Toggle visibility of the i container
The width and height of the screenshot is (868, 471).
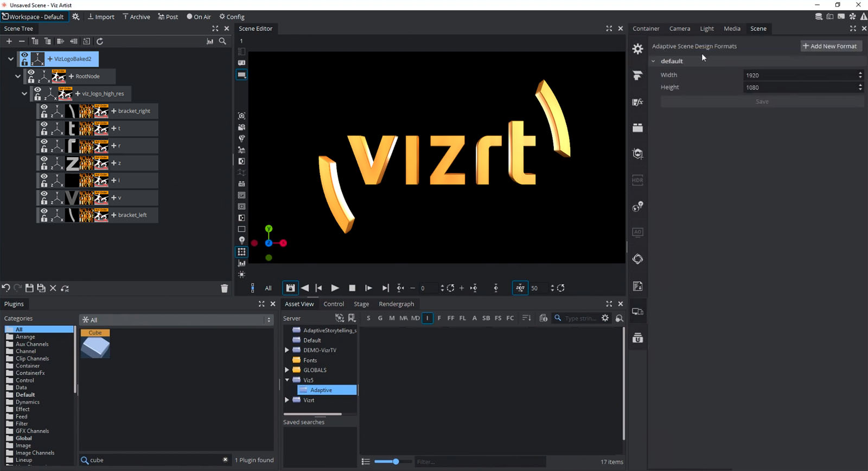44,177
